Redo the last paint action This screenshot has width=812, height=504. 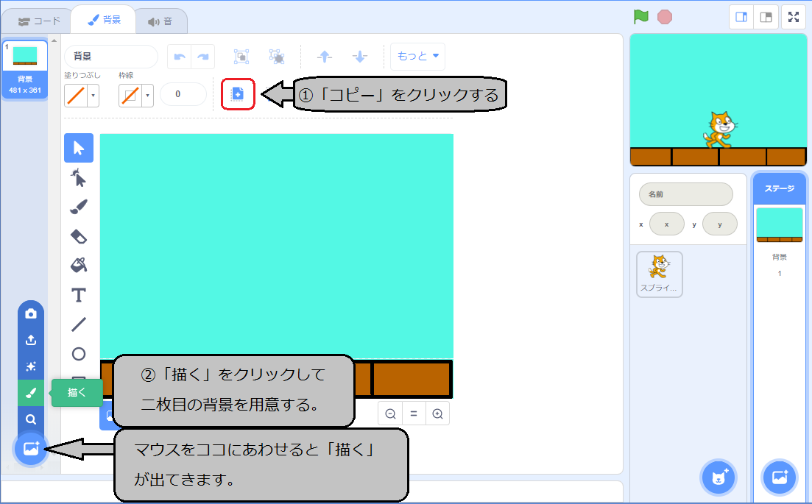tap(203, 57)
